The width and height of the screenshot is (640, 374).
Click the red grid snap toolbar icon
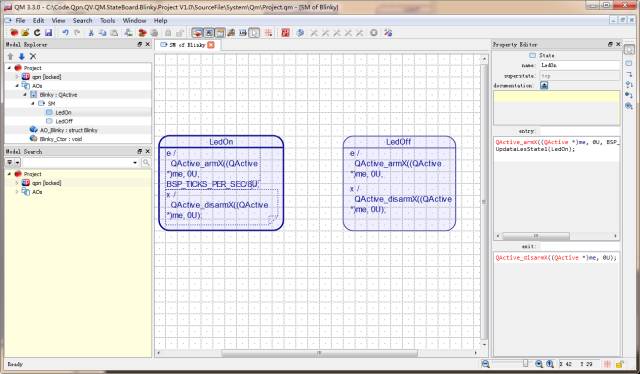(268, 33)
